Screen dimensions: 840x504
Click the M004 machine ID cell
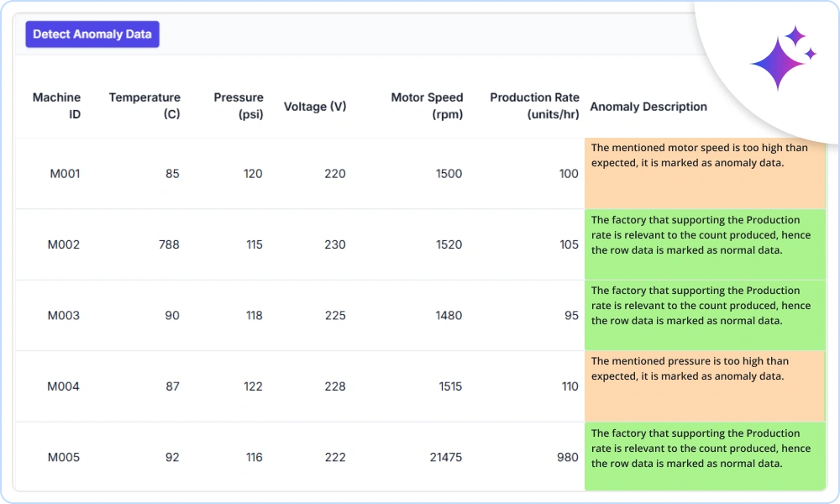[64, 386]
